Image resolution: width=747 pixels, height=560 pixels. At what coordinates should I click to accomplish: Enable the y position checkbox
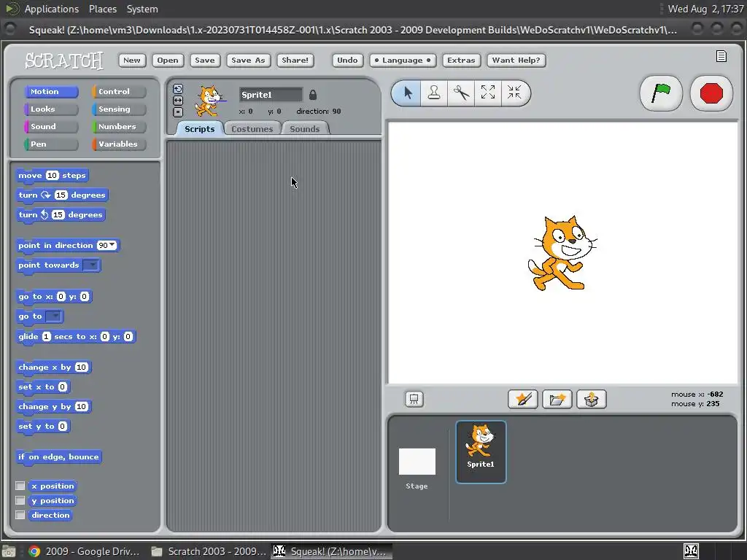click(x=20, y=500)
